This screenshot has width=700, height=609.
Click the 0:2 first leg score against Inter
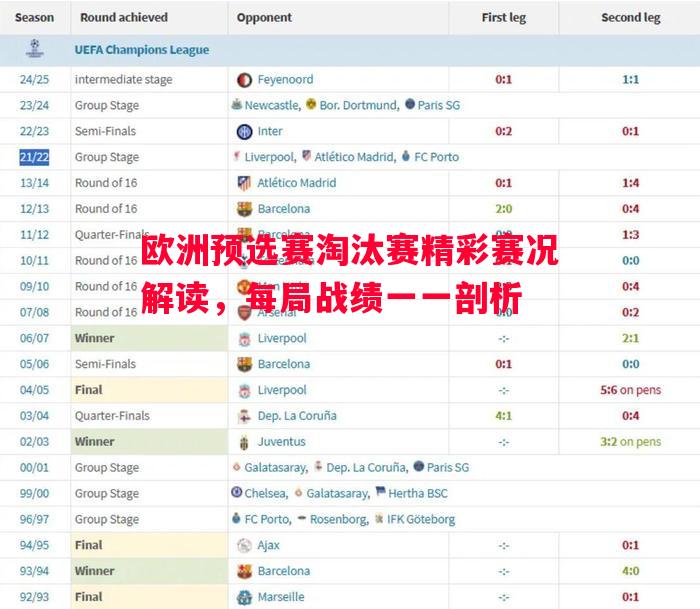tap(504, 131)
